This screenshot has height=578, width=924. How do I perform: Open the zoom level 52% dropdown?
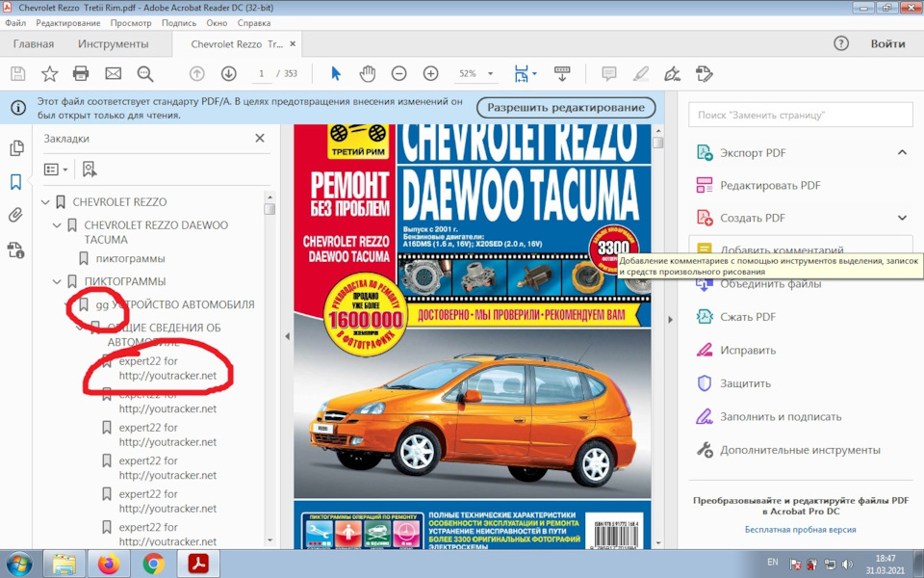[491, 74]
